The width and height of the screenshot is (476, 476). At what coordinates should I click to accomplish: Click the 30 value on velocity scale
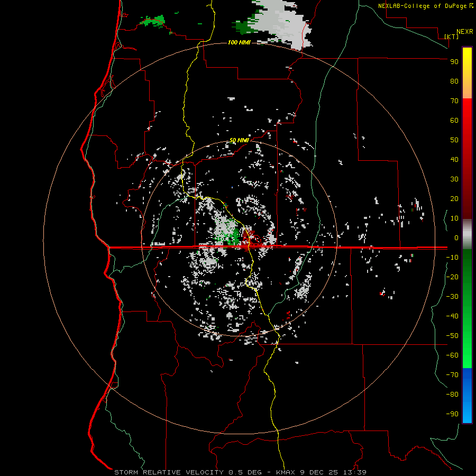454,179
